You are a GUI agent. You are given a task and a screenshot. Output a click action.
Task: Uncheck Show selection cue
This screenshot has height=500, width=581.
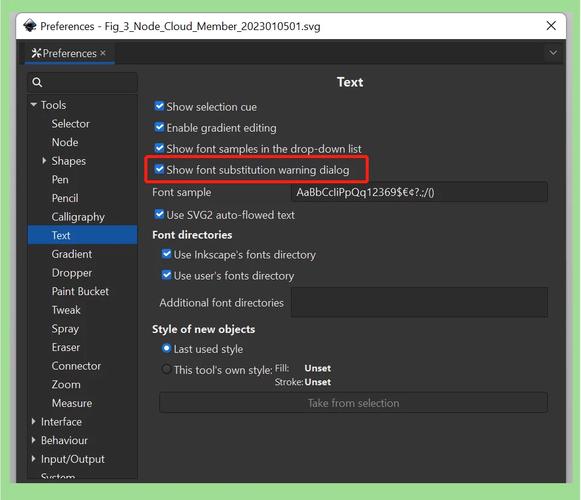(x=159, y=106)
